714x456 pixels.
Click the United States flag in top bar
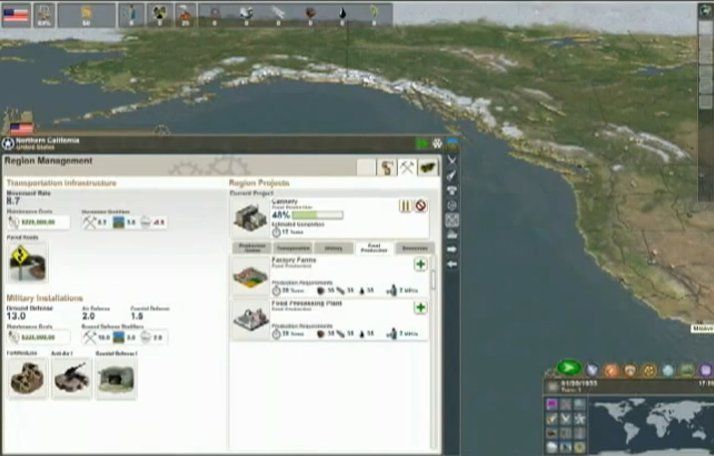click(18, 14)
